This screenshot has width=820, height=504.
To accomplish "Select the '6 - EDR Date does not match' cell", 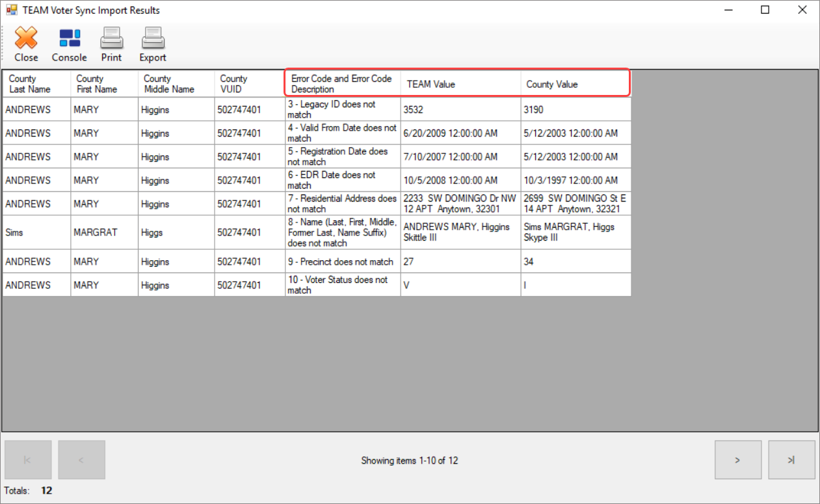I will pyautogui.click(x=343, y=179).
